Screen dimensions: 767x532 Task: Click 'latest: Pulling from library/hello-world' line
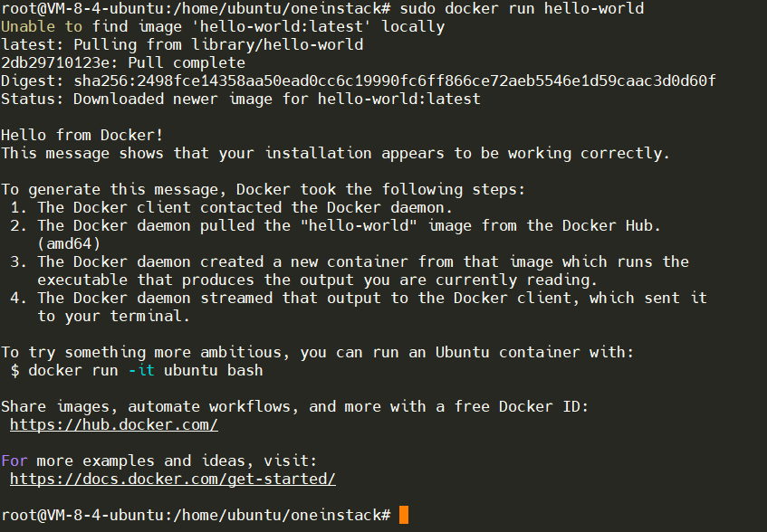pos(182,44)
